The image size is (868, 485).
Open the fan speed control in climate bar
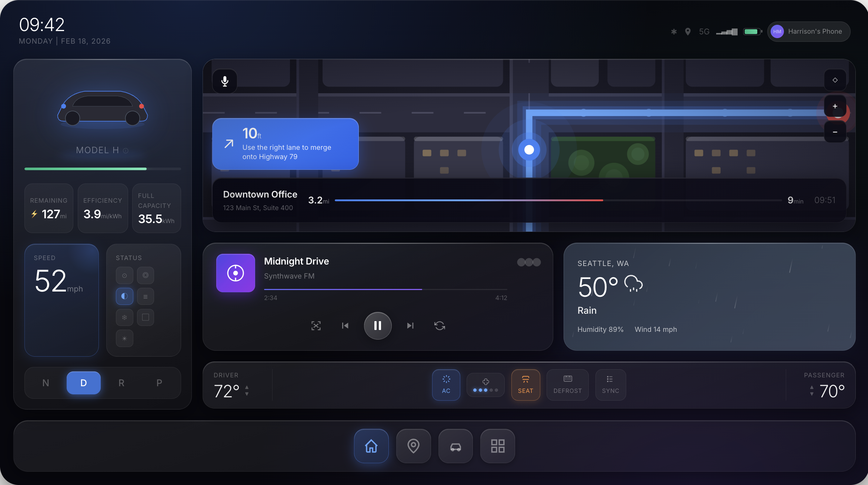tap(485, 385)
